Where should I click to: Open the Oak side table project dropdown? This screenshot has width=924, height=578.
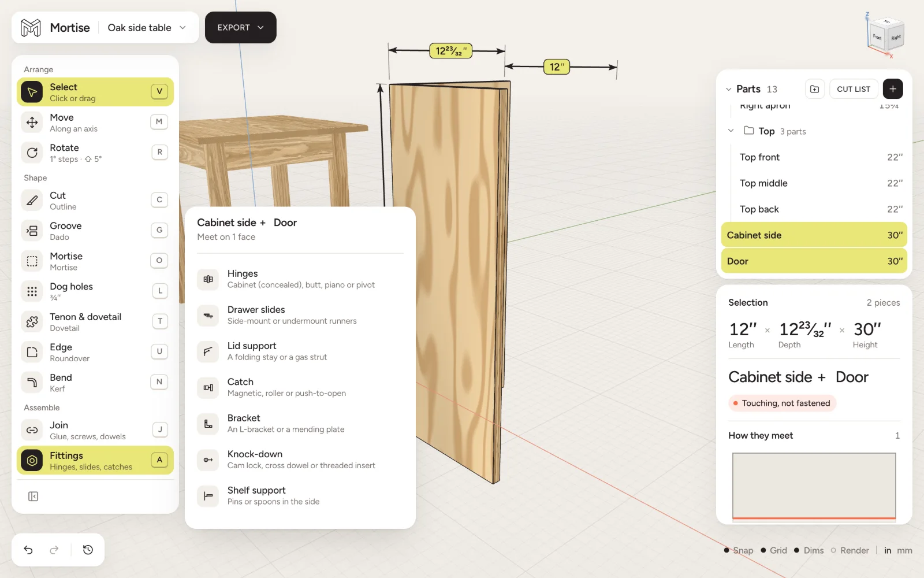tap(147, 28)
